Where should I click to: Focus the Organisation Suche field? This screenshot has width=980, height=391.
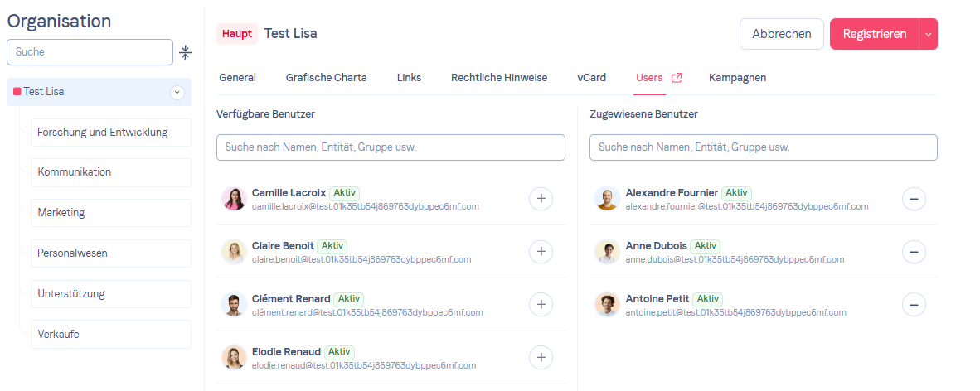[x=90, y=52]
